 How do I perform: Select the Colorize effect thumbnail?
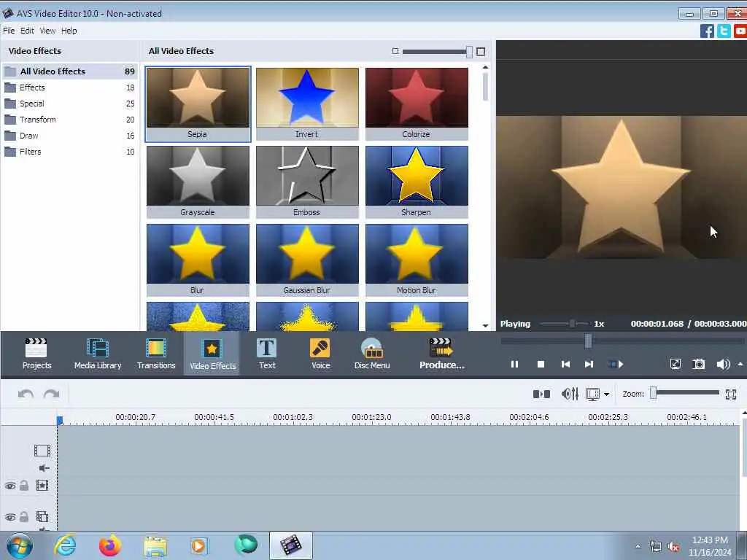(x=417, y=104)
